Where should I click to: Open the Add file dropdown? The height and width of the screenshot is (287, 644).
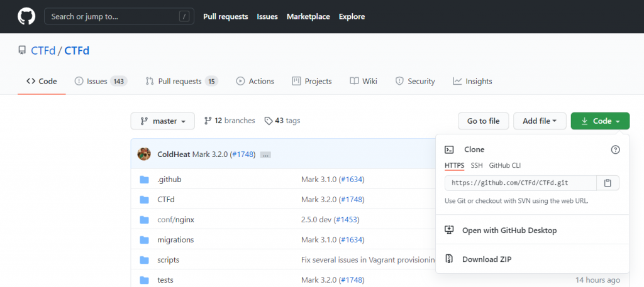pyautogui.click(x=540, y=121)
